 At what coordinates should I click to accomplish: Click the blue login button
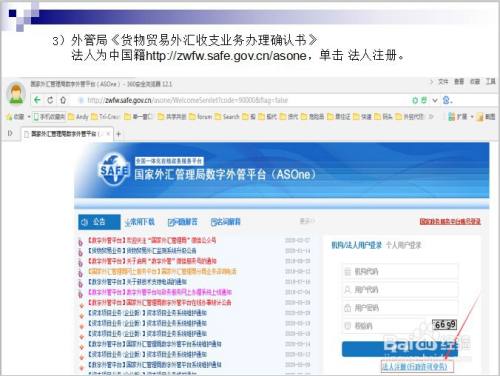coord(400,349)
